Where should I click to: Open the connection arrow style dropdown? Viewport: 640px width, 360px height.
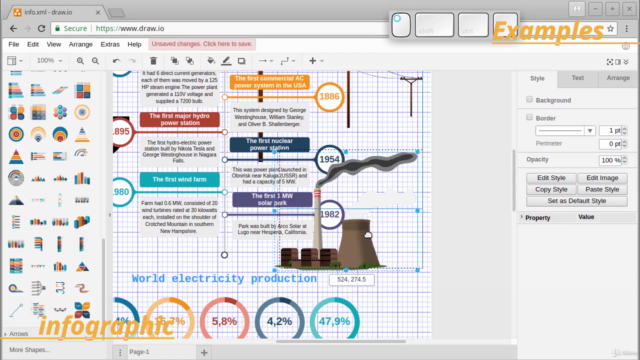[x=266, y=61]
